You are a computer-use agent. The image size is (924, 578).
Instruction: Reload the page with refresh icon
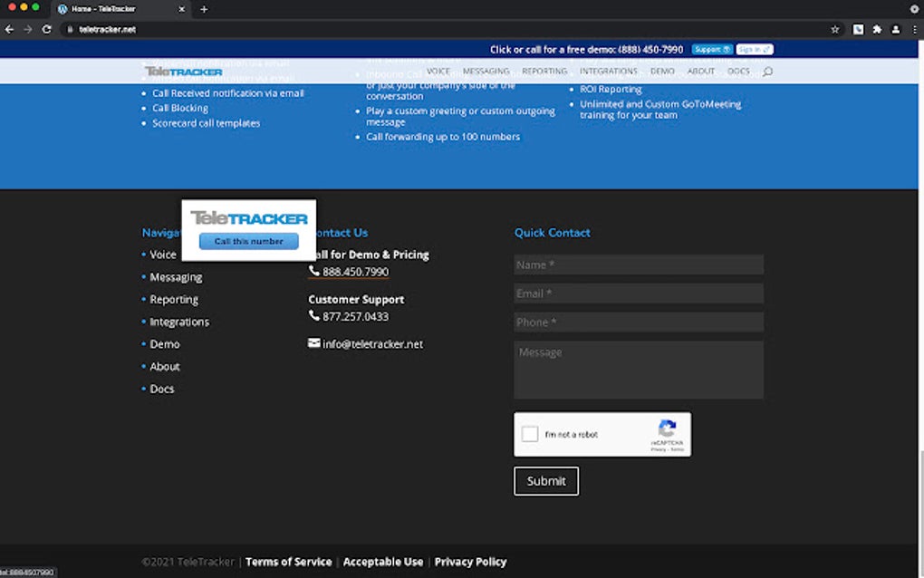point(46,30)
